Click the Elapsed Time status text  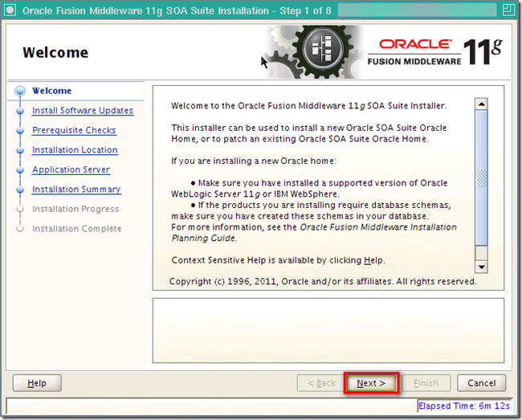pyautogui.click(x=464, y=406)
